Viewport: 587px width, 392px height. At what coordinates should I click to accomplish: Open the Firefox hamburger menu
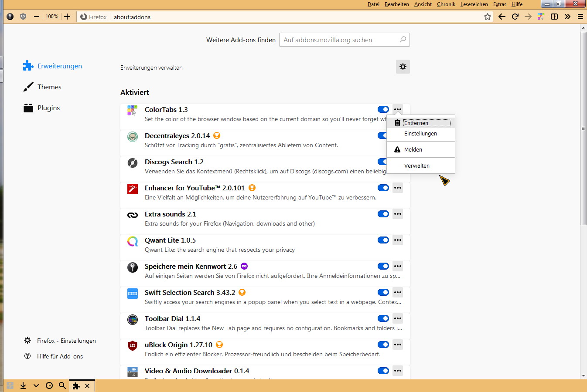tap(580, 17)
